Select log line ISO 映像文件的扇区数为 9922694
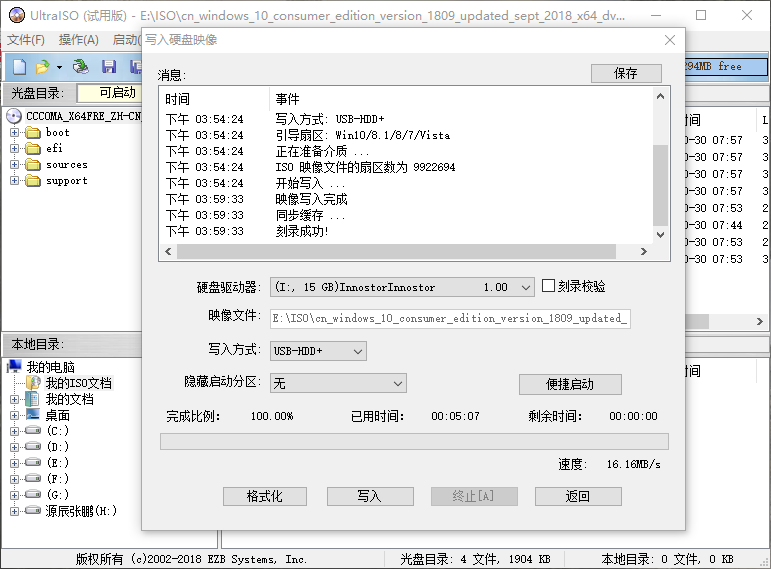Screen dimensions: 771x569 pyautogui.click(x=365, y=167)
